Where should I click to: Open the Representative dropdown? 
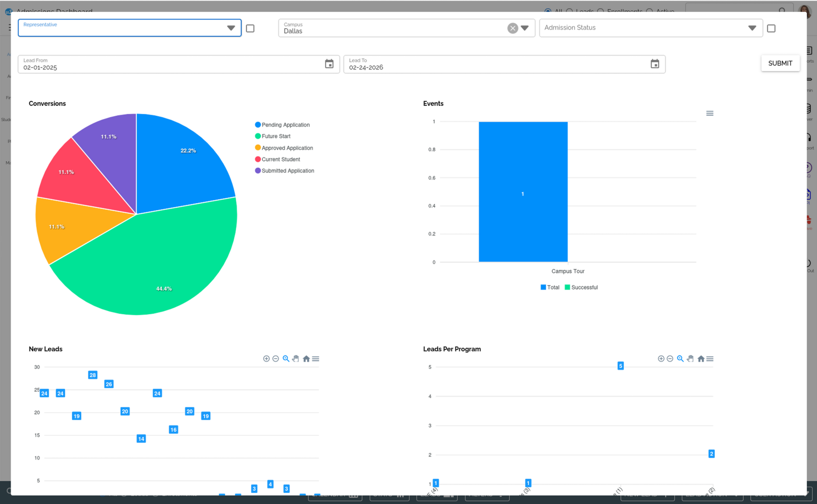[x=231, y=28]
